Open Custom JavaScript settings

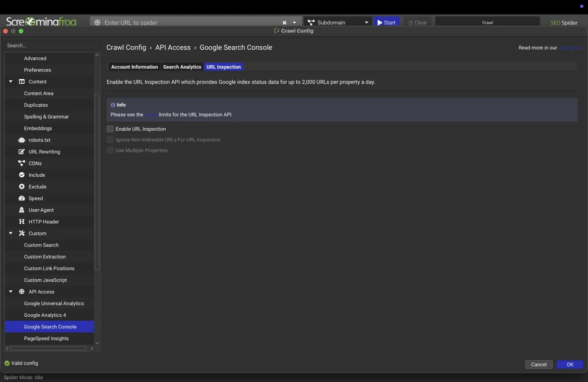[45, 280]
